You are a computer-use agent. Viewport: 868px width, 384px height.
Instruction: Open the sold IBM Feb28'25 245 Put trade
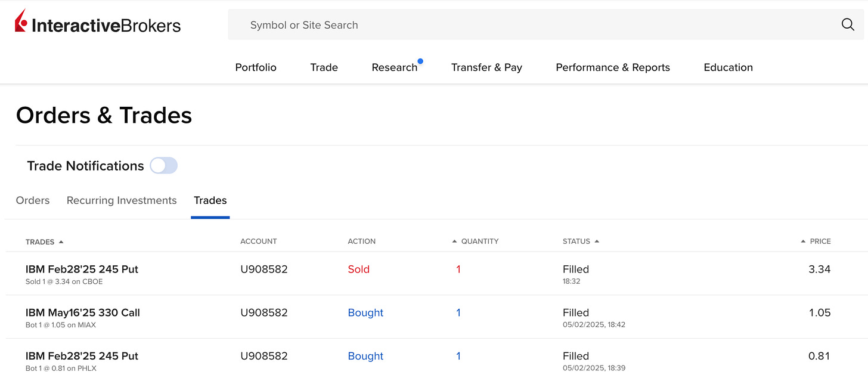tap(82, 269)
